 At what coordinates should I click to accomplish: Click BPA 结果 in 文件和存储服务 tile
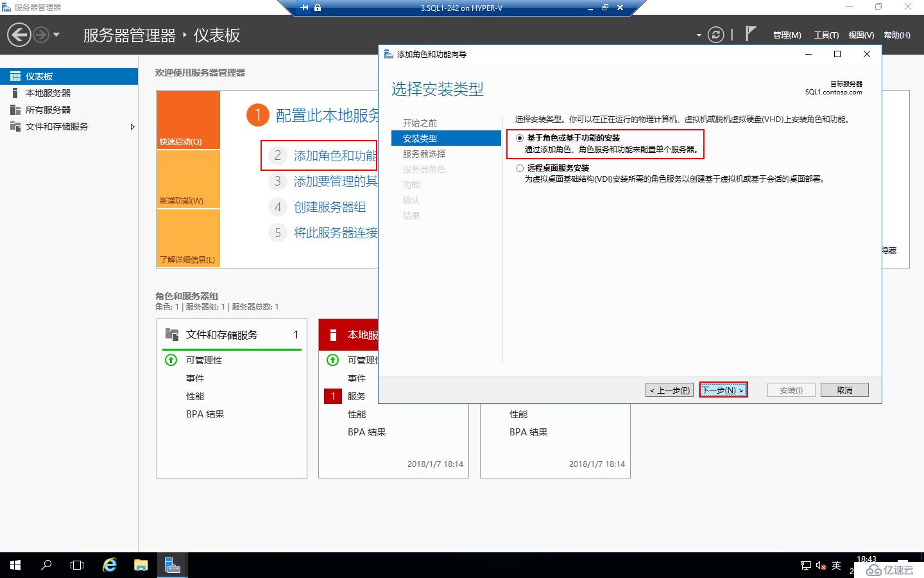pyautogui.click(x=205, y=414)
